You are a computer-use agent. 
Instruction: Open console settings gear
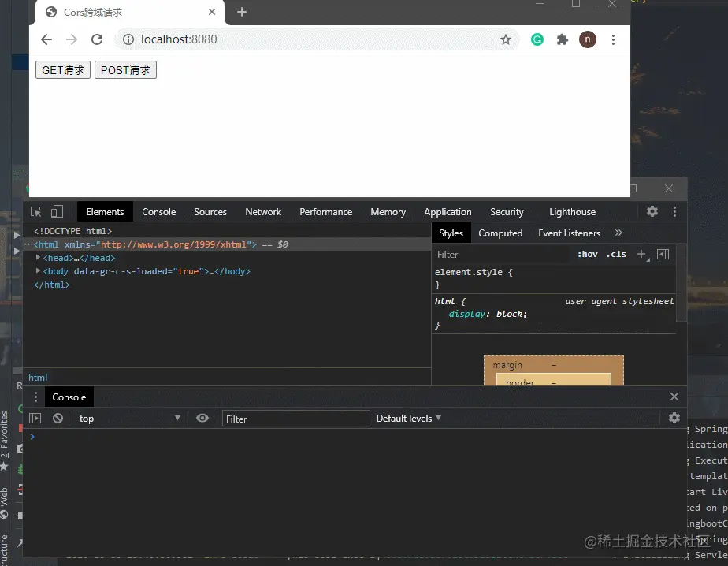(x=674, y=418)
